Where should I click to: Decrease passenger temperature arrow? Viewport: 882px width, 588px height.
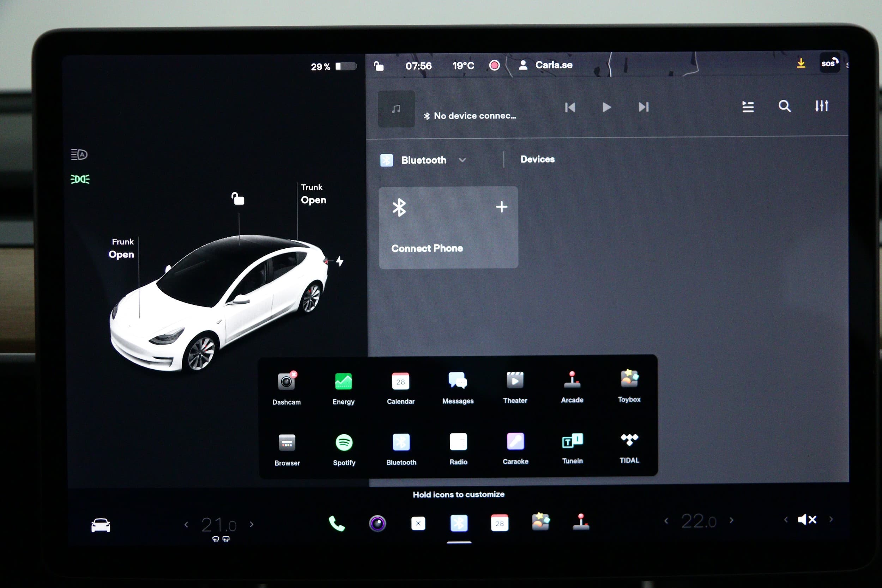(x=666, y=521)
